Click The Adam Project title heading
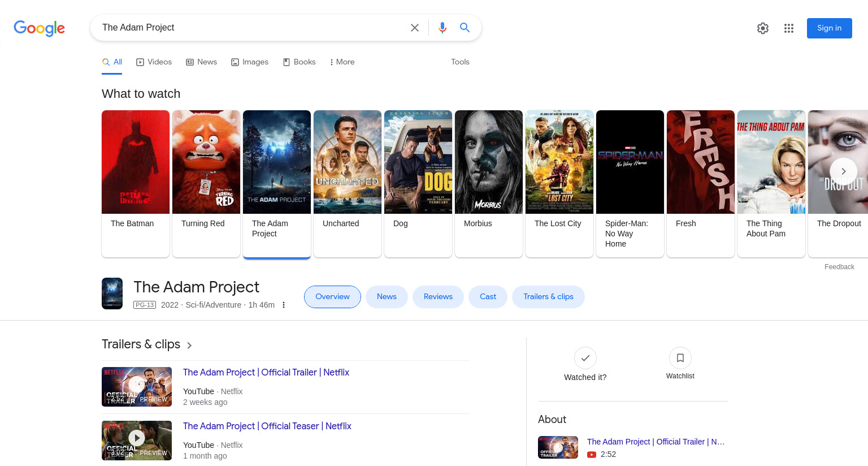The image size is (868, 466). (196, 287)
